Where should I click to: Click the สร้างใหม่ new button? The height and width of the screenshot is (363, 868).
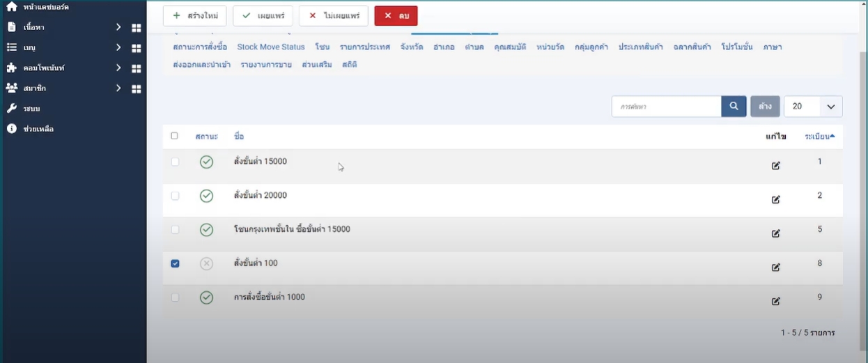point(194,16)
